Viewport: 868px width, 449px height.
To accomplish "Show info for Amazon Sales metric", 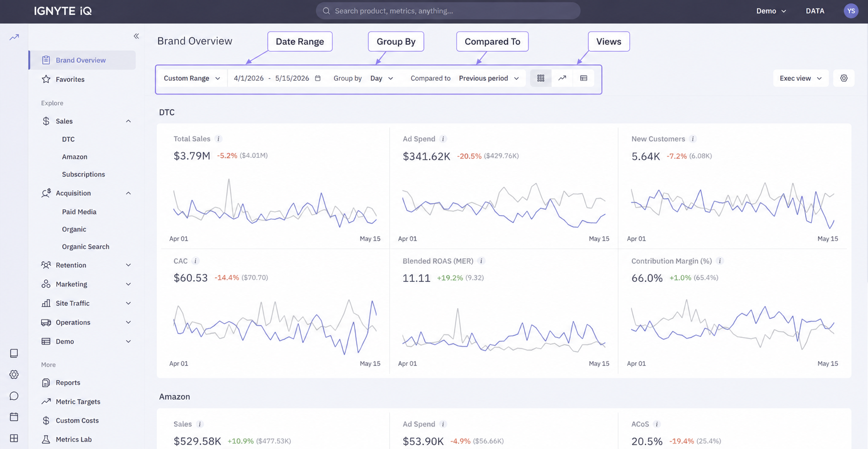I will pyautogui.click(x=200, y=424).
